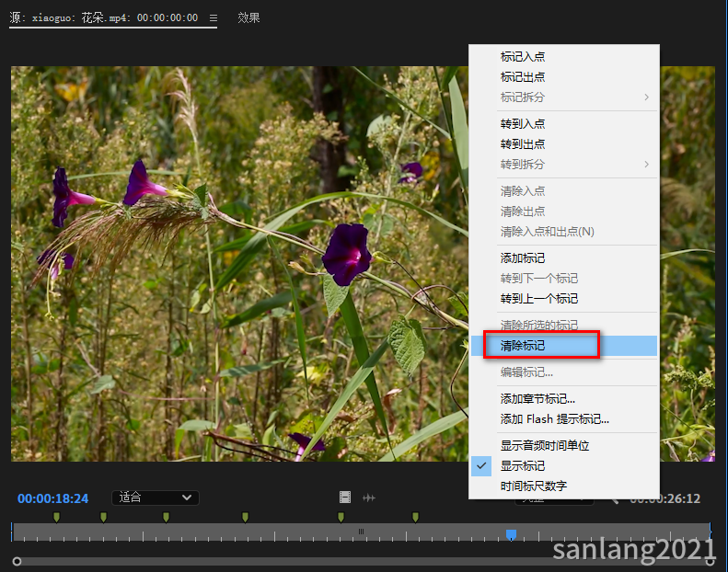
Task: Expand the 转到拆分 submenu
Action: tap(564, 165)
